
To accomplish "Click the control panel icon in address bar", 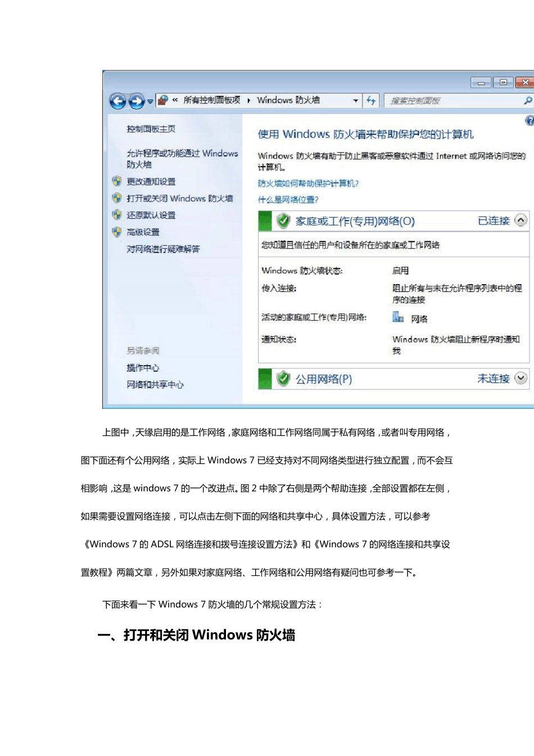I will pos(163,100).
